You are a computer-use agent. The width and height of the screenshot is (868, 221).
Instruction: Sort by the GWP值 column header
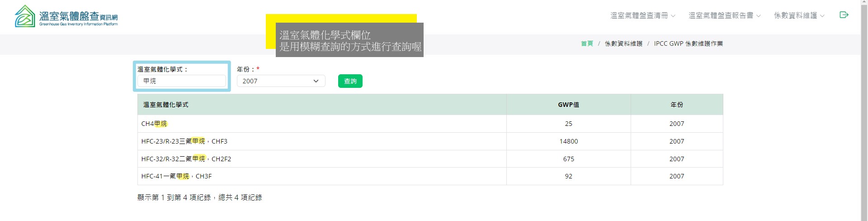pos(568,105)
